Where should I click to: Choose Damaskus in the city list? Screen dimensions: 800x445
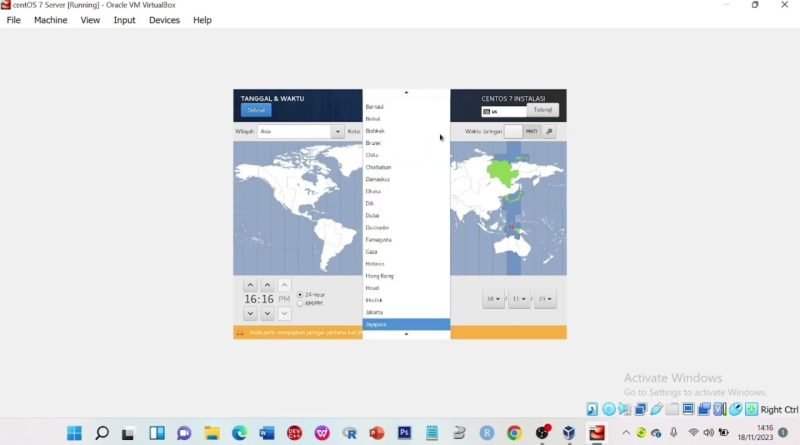point(406,179)
